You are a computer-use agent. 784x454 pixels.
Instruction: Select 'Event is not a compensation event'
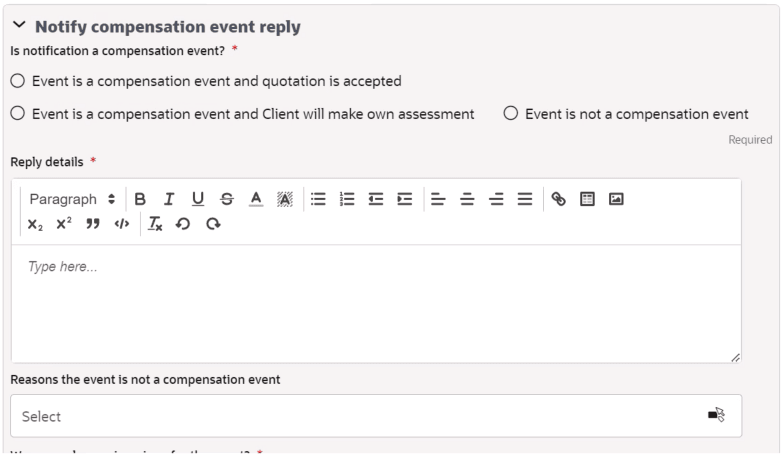pyautogui.click(x=510, y=114)
